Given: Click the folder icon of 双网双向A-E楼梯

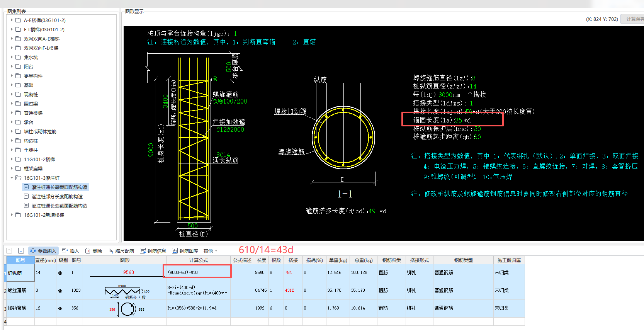Looking at the screenshot, I should 18,39.
